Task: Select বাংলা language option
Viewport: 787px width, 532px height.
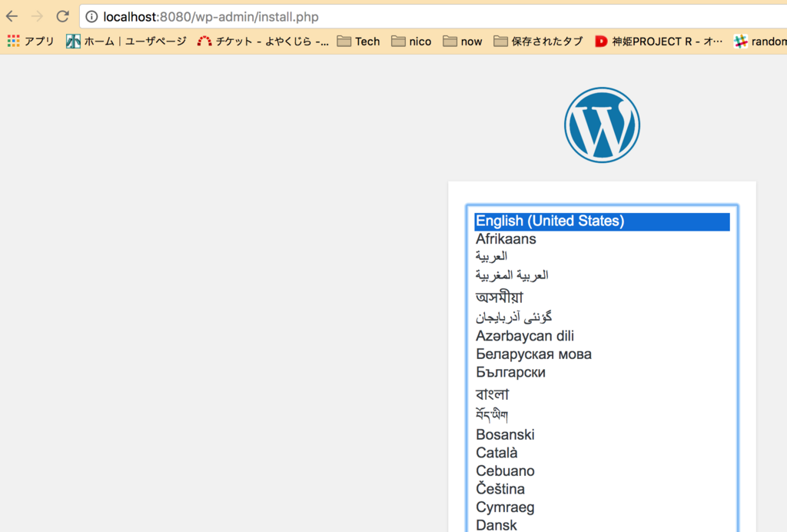Action: pos(602,394)
